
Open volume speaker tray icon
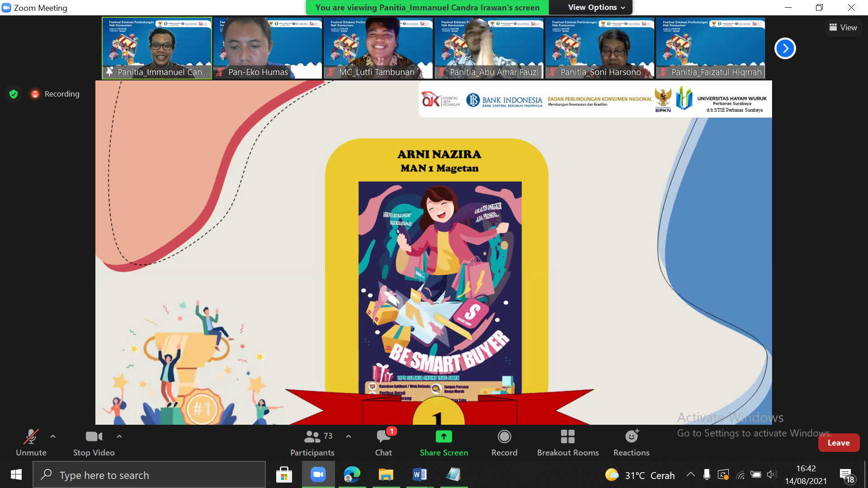[x=772, y=474]
